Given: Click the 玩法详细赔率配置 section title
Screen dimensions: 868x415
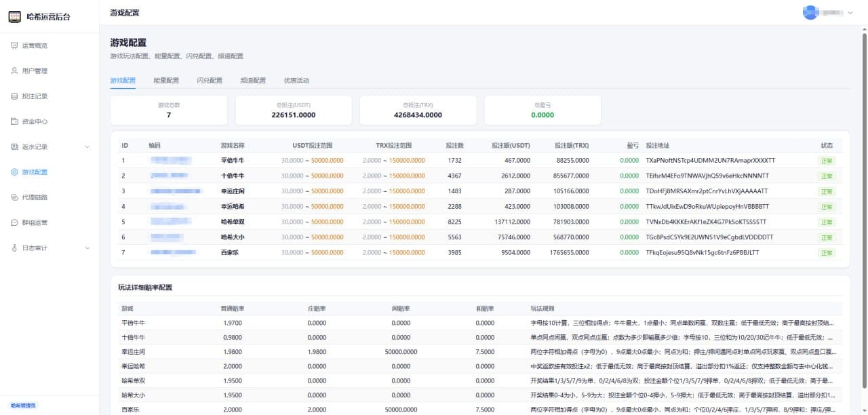Looking at the screenshot, I should coord(145,288).
